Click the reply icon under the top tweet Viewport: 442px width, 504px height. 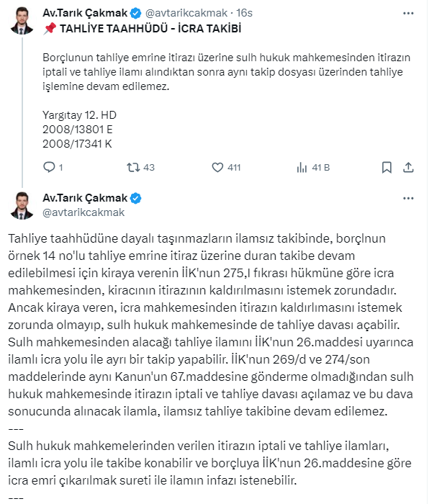tap(49, 168)
